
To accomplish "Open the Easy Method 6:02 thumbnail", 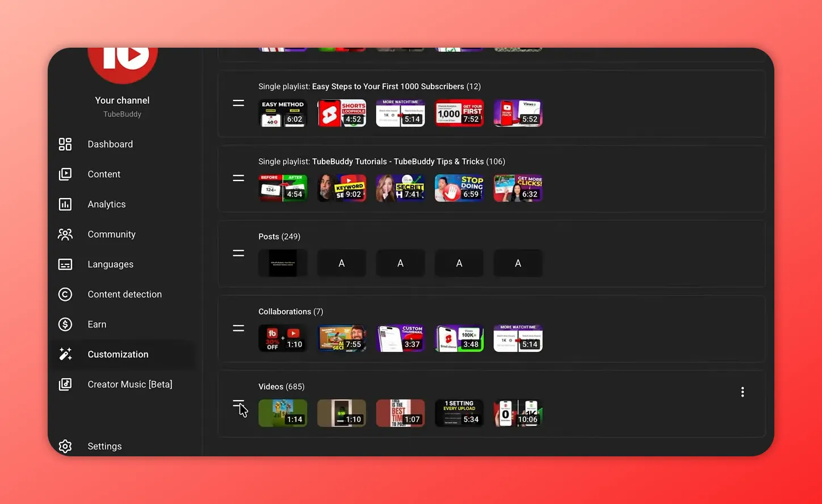I will 283,113.
